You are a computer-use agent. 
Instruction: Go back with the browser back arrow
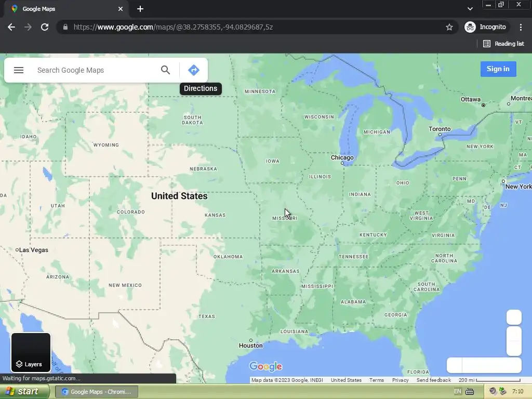click(x=11, y=27)
